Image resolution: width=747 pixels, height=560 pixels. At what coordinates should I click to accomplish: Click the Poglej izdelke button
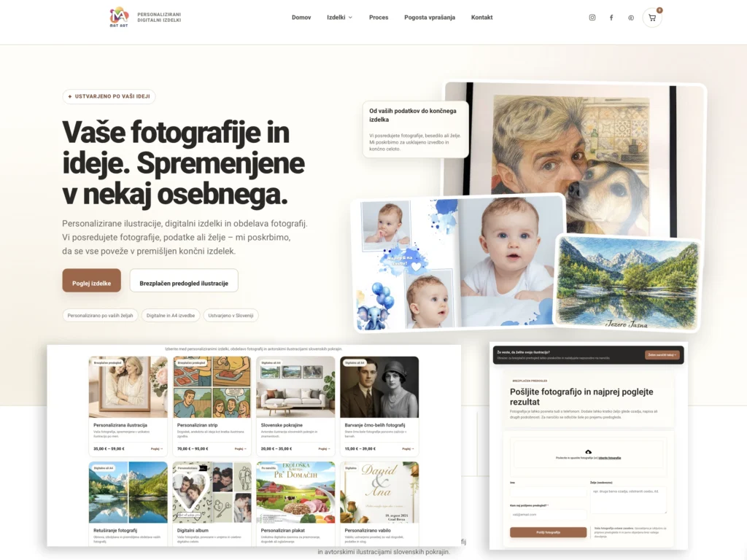91,281
